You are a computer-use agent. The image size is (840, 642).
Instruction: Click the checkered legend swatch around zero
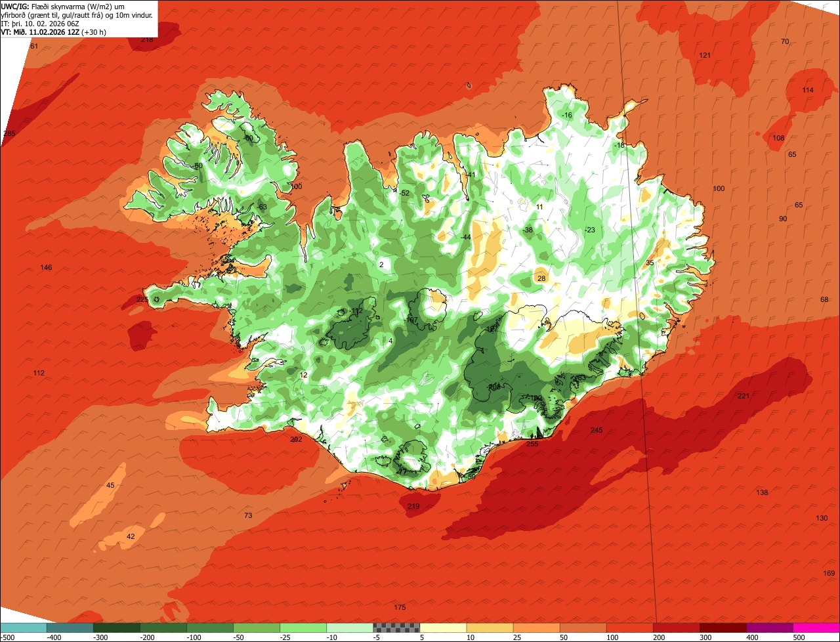(x=396, y=628)
